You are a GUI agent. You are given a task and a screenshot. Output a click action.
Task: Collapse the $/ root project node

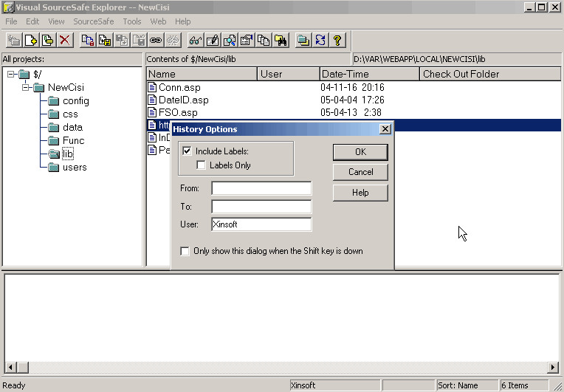pos(11,74)
